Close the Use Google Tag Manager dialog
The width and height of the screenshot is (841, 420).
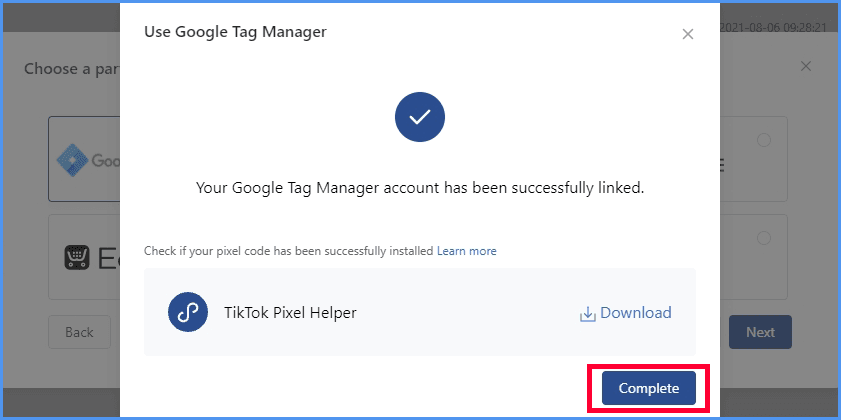[x=687, y=34]
